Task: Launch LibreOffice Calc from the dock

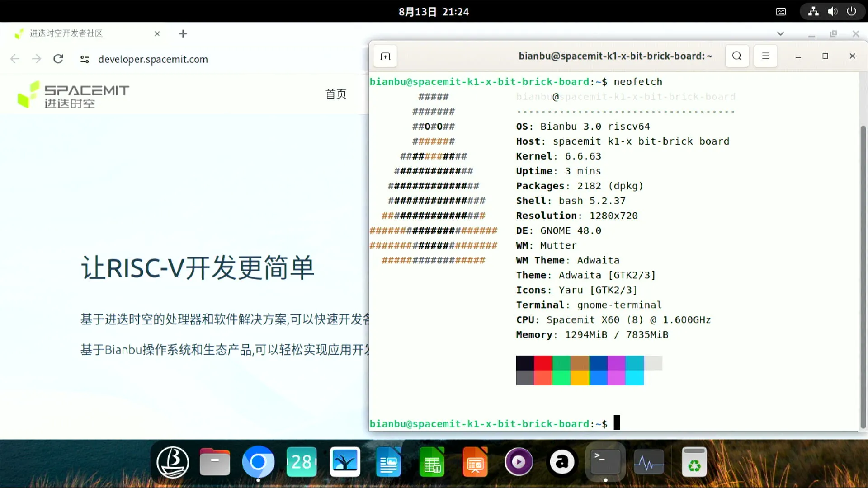Action: click(432, 462)
